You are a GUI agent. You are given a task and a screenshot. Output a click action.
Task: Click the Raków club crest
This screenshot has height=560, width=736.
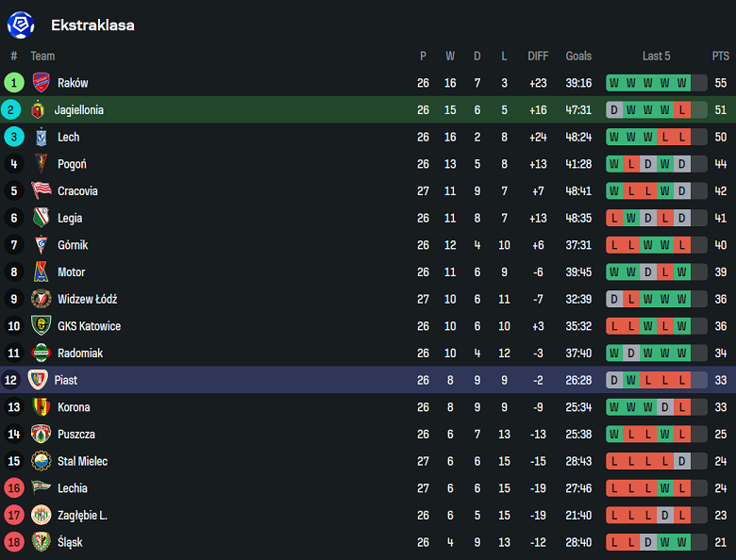click(41, 83)
